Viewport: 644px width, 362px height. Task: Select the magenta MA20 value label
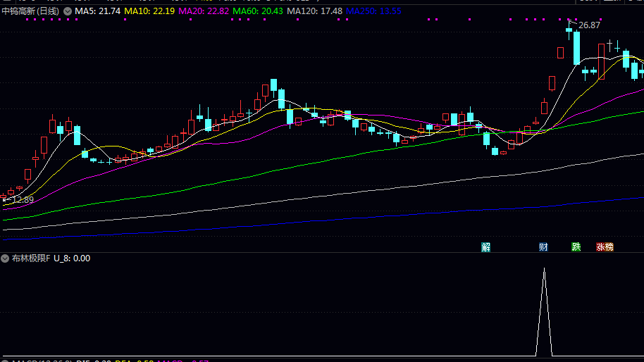204,11
